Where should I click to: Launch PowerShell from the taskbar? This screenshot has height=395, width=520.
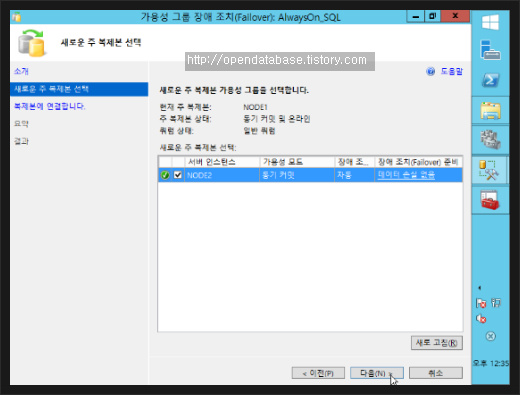pos(490,80)
